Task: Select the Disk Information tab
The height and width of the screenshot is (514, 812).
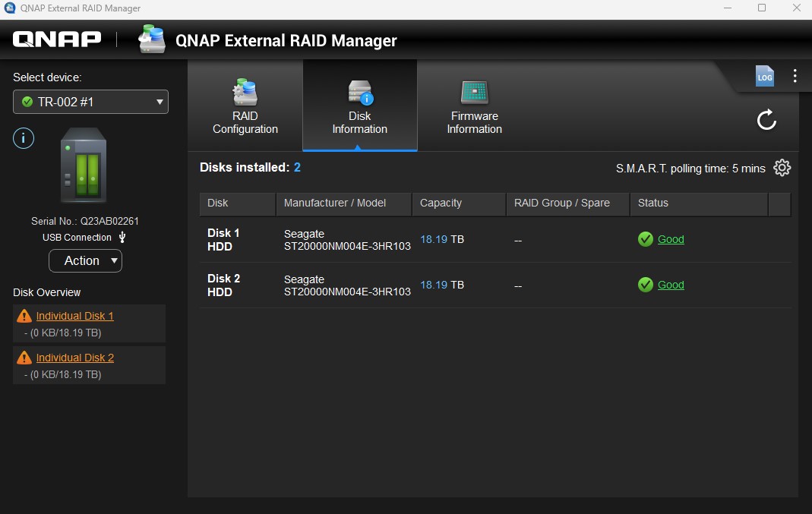Action: click(359, 107)
